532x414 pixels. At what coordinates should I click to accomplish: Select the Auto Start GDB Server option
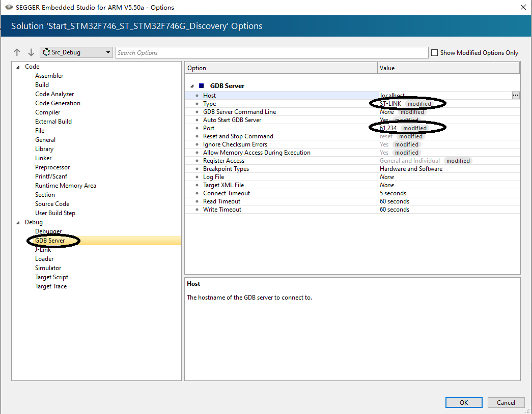(x=352, y=120)
